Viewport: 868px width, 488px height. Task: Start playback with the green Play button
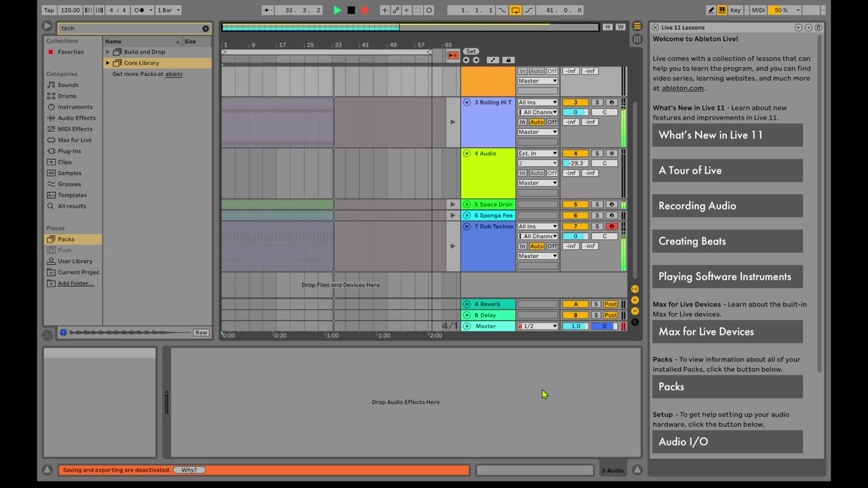[x=337, y=10]
